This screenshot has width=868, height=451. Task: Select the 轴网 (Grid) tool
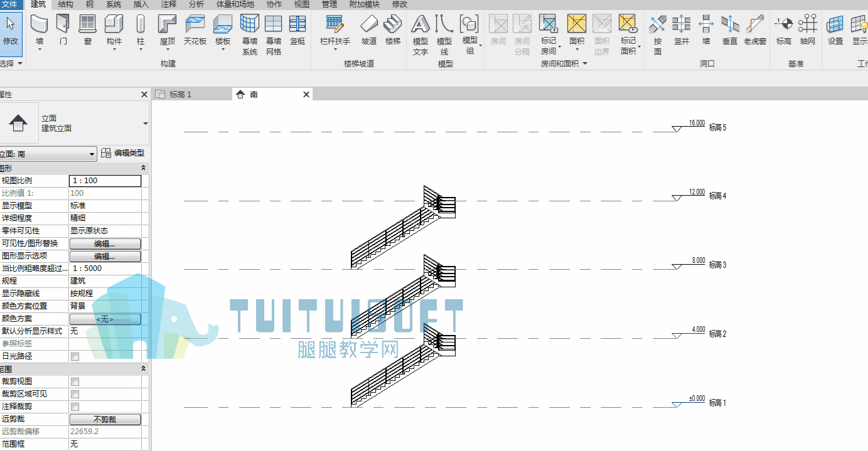(808, 30)
